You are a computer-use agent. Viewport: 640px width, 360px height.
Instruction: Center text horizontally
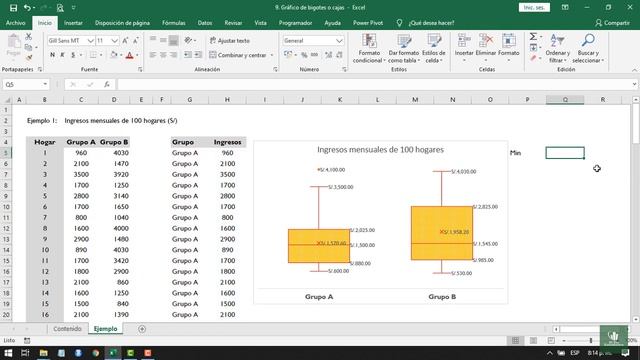pos(163,55)
